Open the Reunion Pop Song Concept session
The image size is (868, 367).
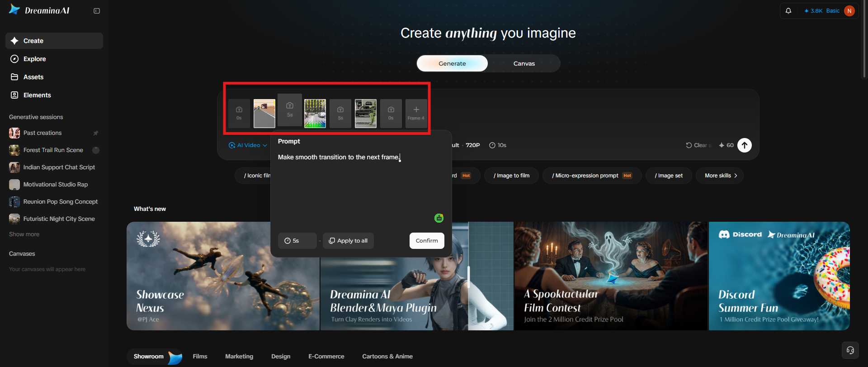click(x=54, y=202)
